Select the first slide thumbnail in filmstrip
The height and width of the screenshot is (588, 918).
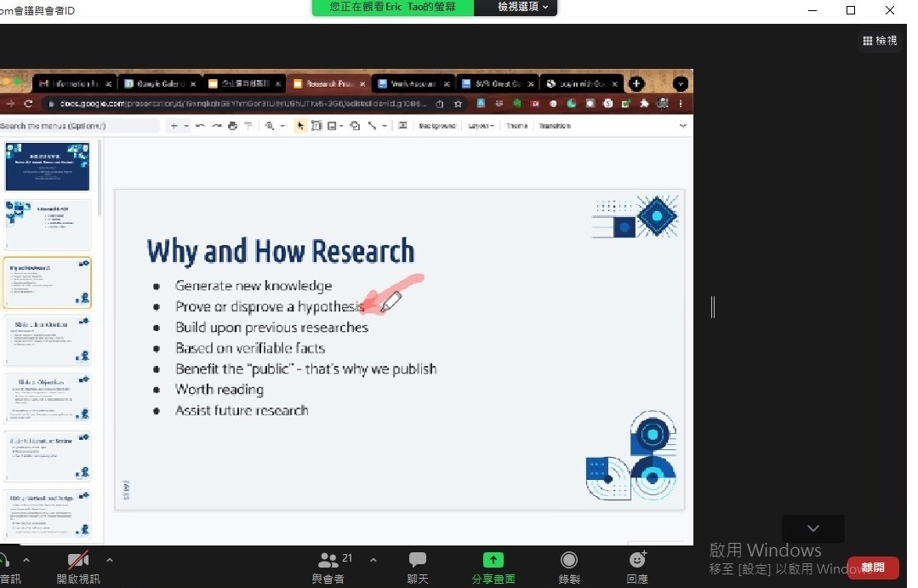48,166
